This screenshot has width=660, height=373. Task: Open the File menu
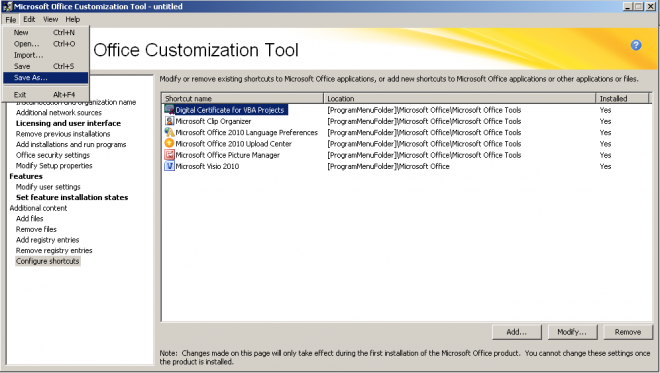[11, 19]
